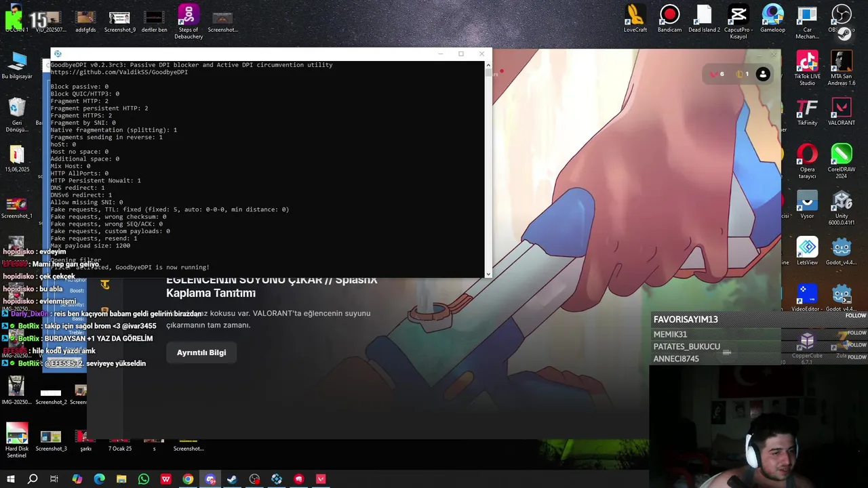Select the Screenshot_3 desktop file
The image size is (868, 488).
pyautogui.click(x=51, y=441)
